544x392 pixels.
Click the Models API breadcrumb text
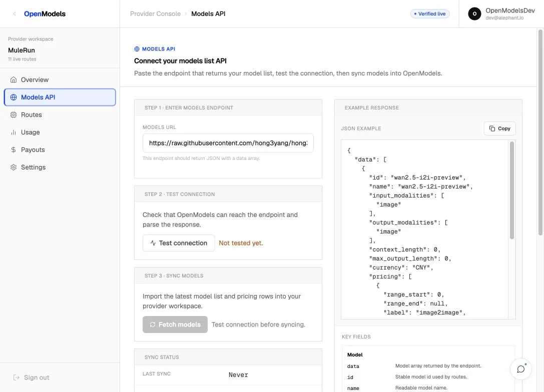click(x=208, y=14)
